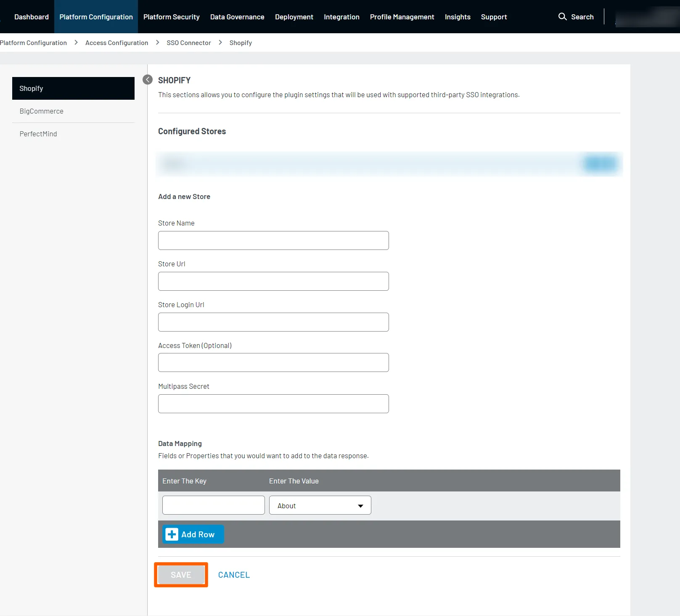680x616 pixels.
Task: Open the Deployment menu
Action: tap(294, 17)
